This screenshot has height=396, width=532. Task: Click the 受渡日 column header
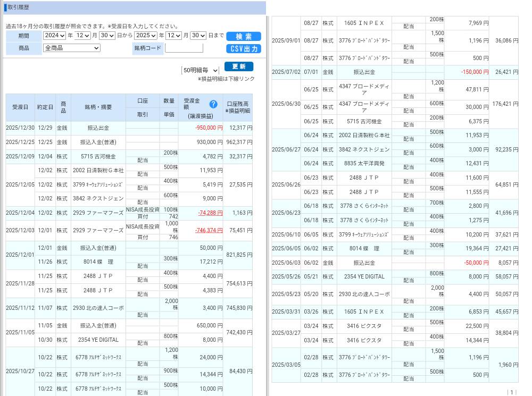(x=20, y=107)
